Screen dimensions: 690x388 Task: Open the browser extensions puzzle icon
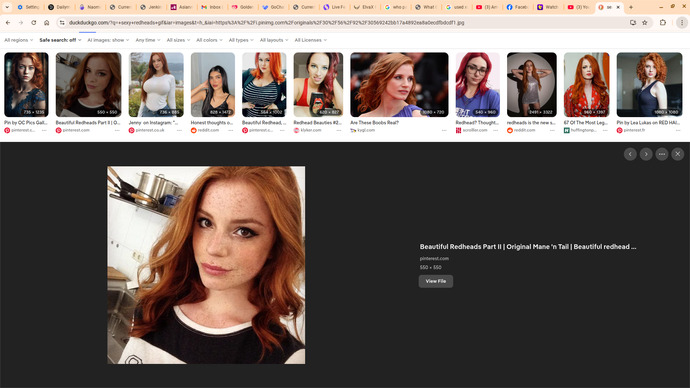[x=663, y=22]
